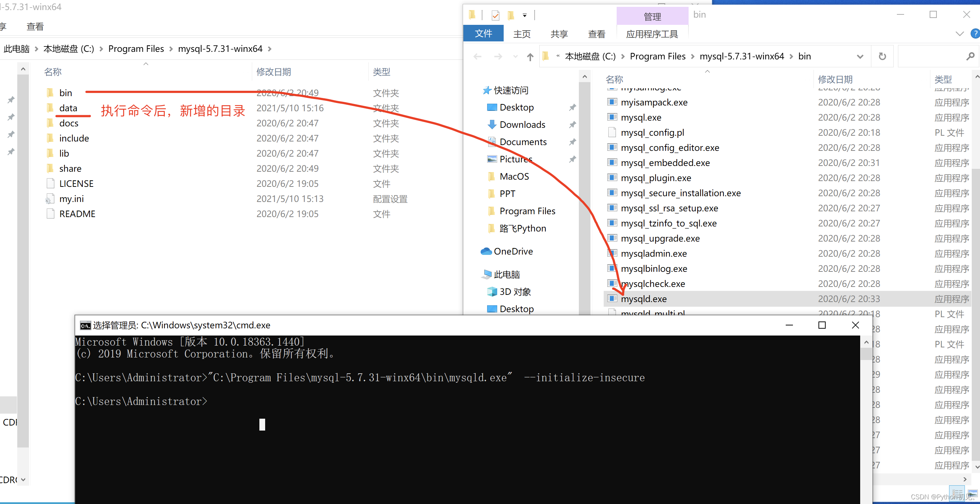Viewport: 980px width, 504px height.
Task: Open the address bar history dropdown
Action: click(860, 56)
